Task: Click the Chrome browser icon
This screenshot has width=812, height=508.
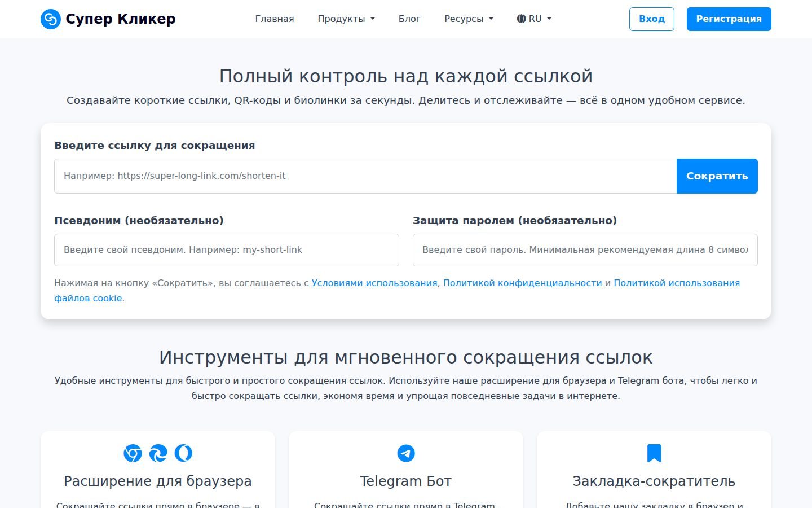Action: click(133, 453)
